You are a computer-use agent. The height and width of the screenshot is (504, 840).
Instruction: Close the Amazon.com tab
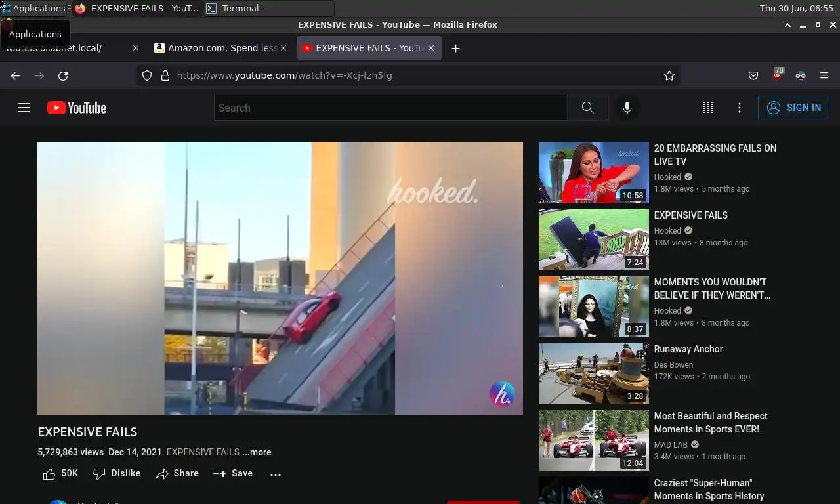pos(283,48)
